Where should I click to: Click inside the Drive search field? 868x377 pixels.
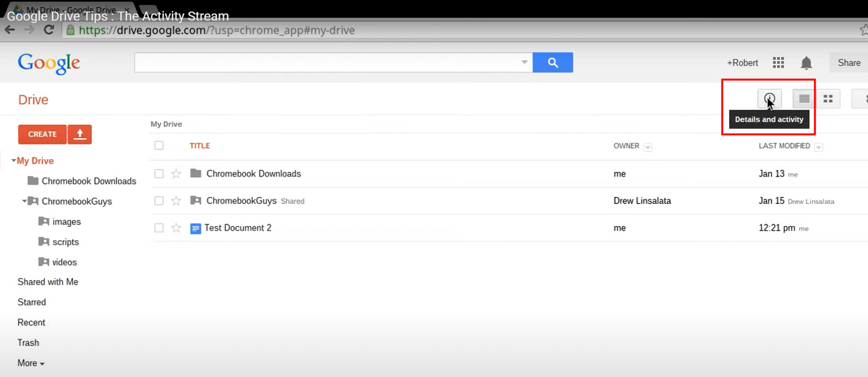pyautogui.click(x=327, y=63)
